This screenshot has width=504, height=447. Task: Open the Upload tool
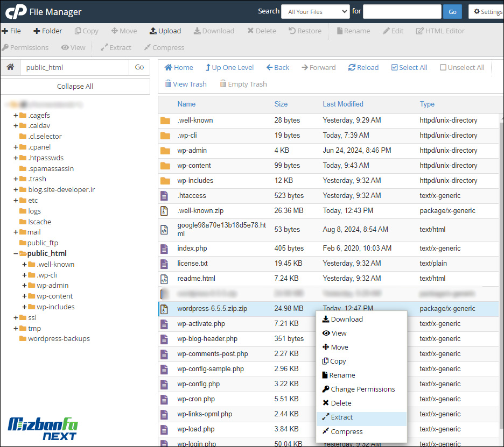pos(165,31)
